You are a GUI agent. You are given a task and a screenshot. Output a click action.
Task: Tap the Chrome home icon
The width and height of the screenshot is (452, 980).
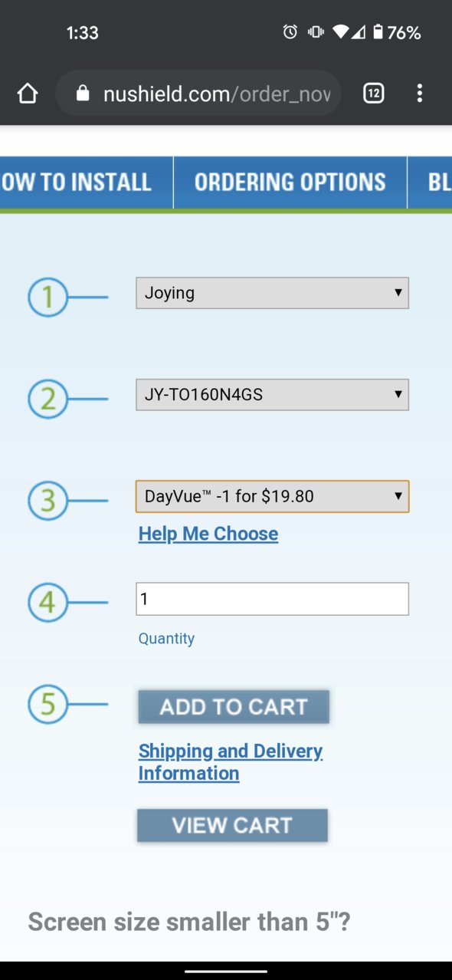[28, 94]
